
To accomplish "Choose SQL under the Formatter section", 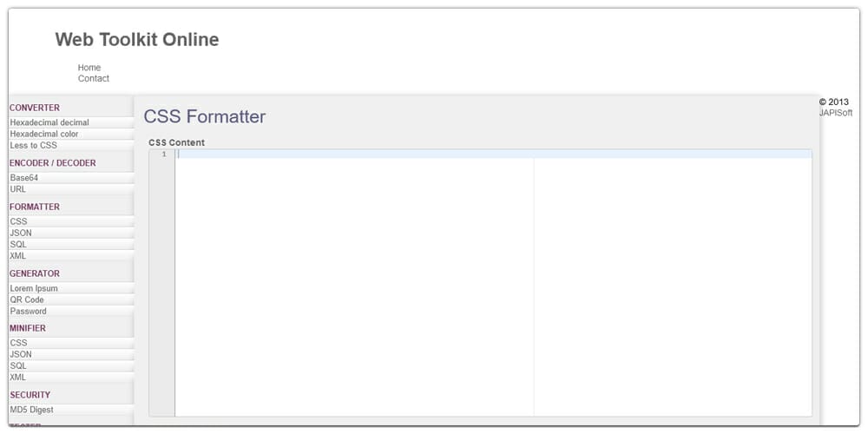I will 18,245.
